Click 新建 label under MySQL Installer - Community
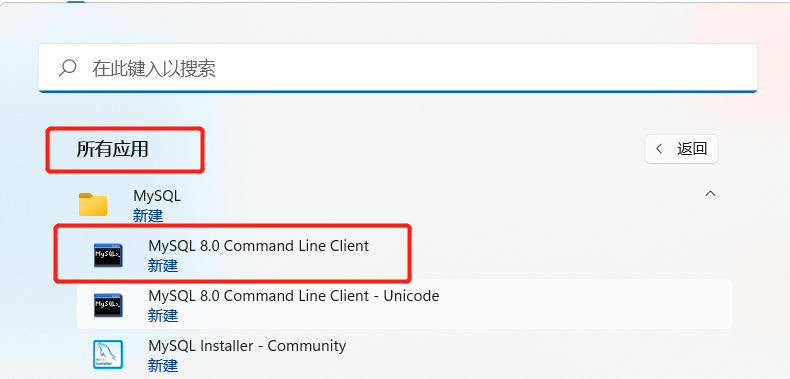The height and width of the screenshot is (379, 790). point(163,365)
